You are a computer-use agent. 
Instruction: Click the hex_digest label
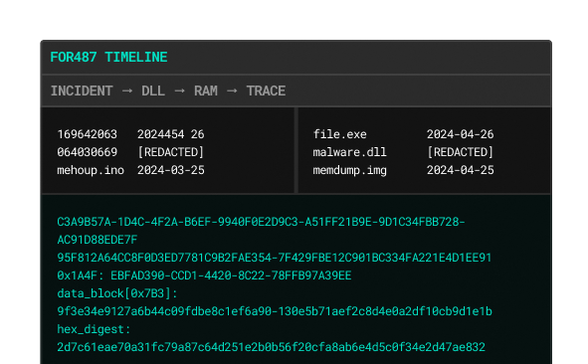(94, 329)
